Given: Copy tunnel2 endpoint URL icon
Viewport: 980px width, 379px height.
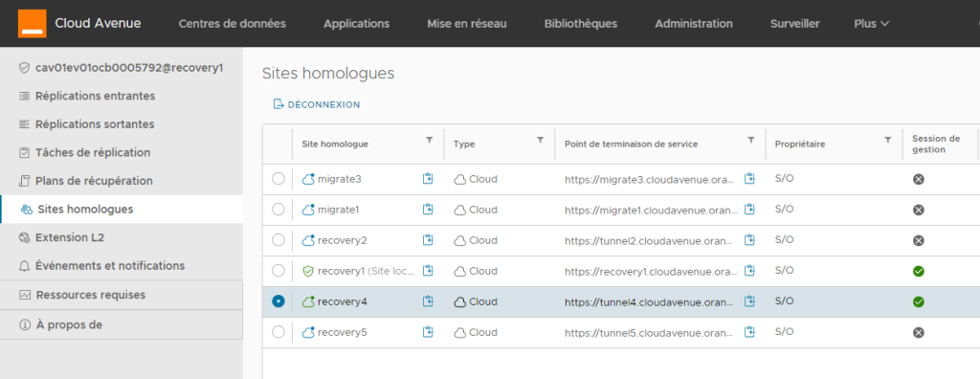Looking at the screenshot, I should [749, 240].
